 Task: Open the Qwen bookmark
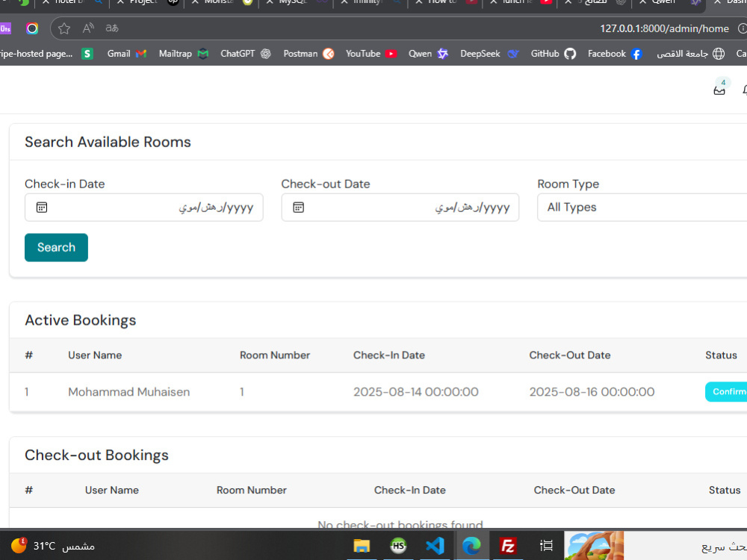pyautogui.click(x=428, y=54)
